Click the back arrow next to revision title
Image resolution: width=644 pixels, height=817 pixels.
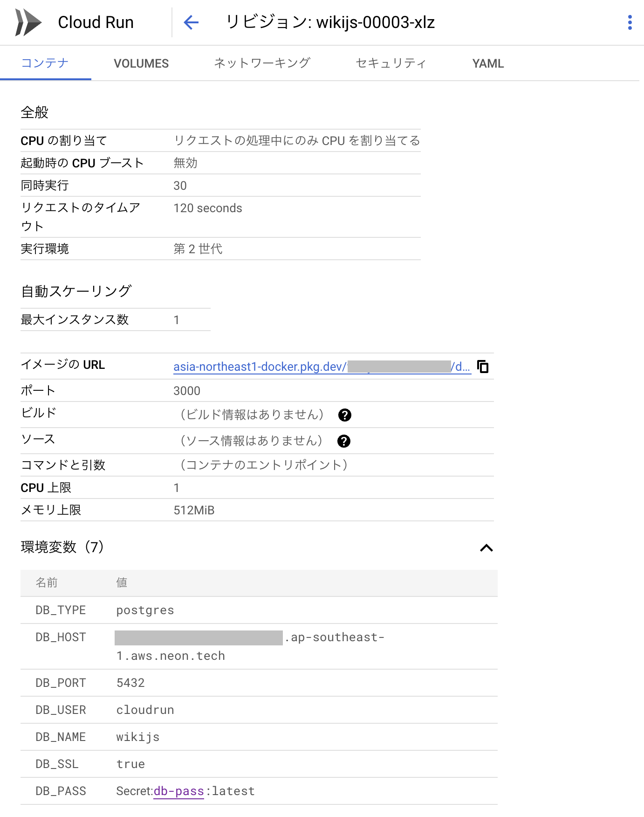(191, 22)
